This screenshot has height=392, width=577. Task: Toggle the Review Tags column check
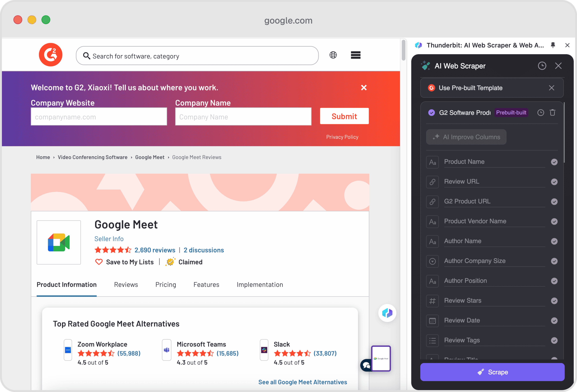tap(554, 341)
